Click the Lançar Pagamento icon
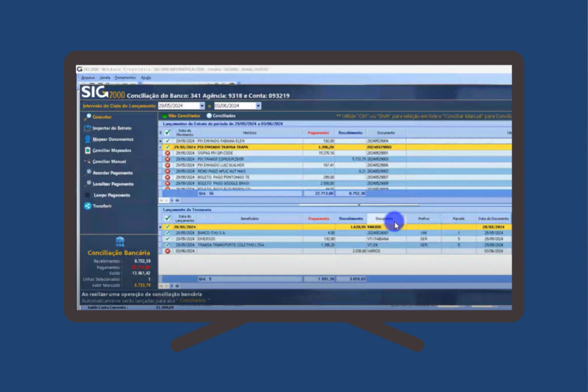The width and height of the screenshot is (588, 392). pos(88,195)
